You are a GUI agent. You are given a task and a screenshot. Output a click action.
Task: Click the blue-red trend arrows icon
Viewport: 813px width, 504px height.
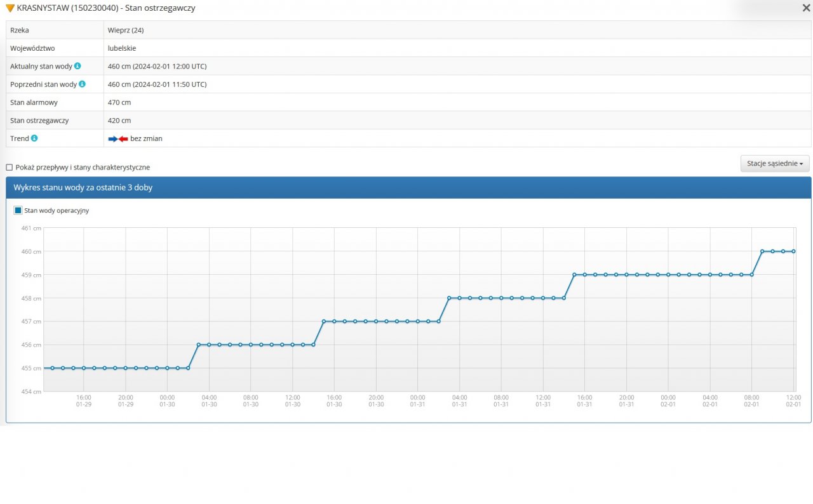(x=118, y=138)
